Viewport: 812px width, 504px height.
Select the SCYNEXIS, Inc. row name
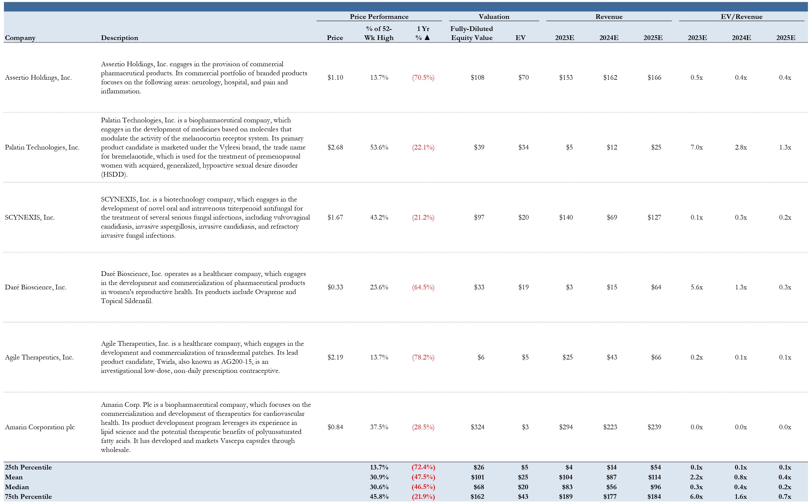[x=30, y=217]
